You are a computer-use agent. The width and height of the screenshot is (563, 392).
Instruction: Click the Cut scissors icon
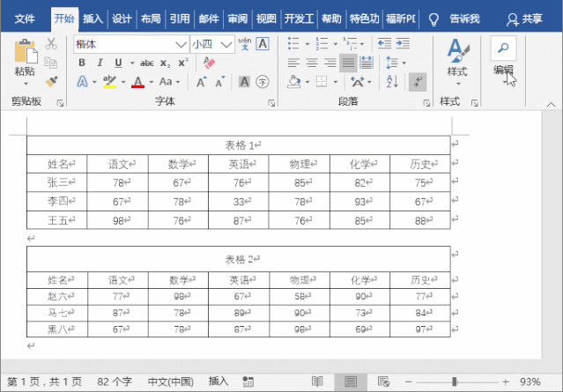point(51,43)
